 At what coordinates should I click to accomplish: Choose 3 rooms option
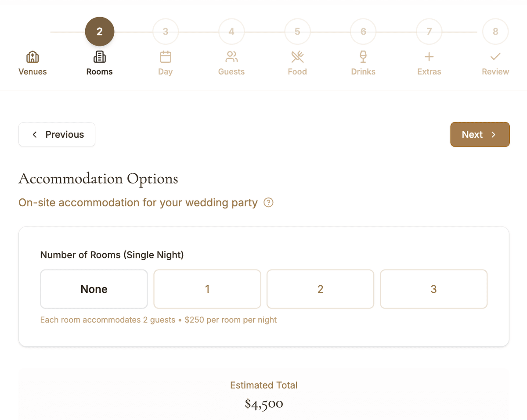click(433, 289)
